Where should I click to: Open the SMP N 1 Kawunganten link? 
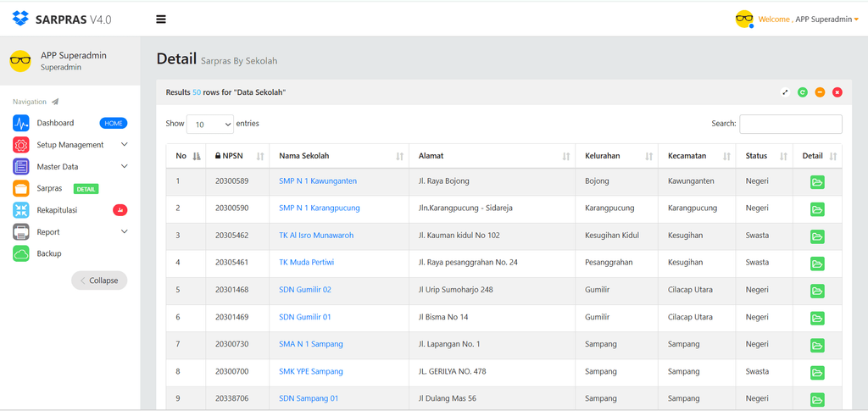(318, 181)
